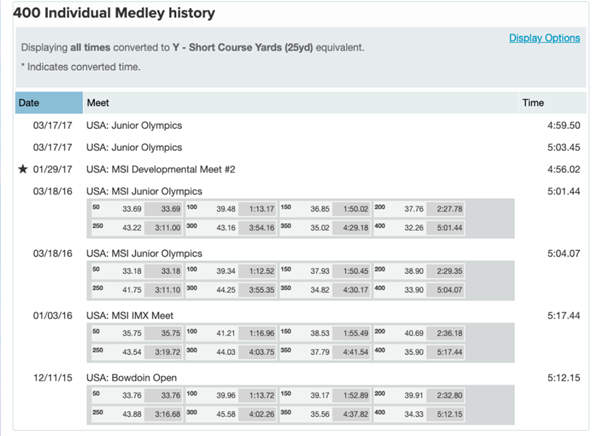
Task: Click the 3:11.10 cumulative 250 split
Action: click(163, 290)
